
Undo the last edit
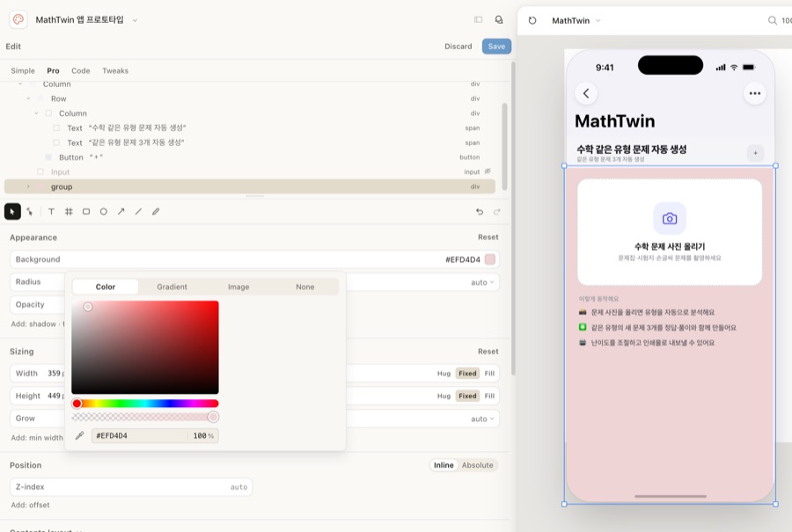coord(480,212)
